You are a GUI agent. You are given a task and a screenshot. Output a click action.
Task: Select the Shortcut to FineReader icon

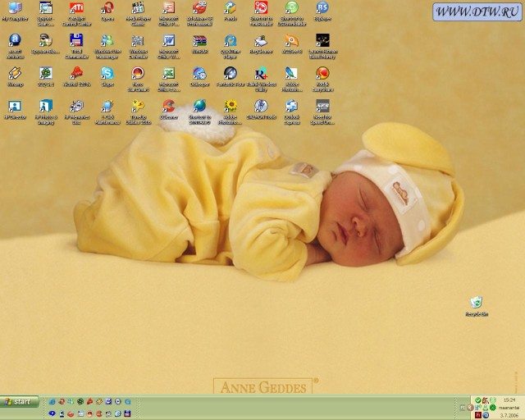click(261, 13)
